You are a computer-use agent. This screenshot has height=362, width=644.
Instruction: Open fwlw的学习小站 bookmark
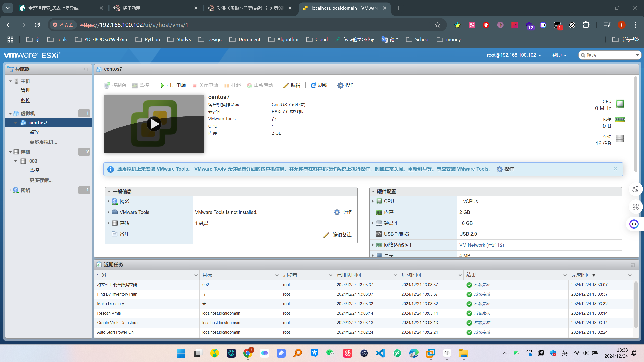coord(355,39)
